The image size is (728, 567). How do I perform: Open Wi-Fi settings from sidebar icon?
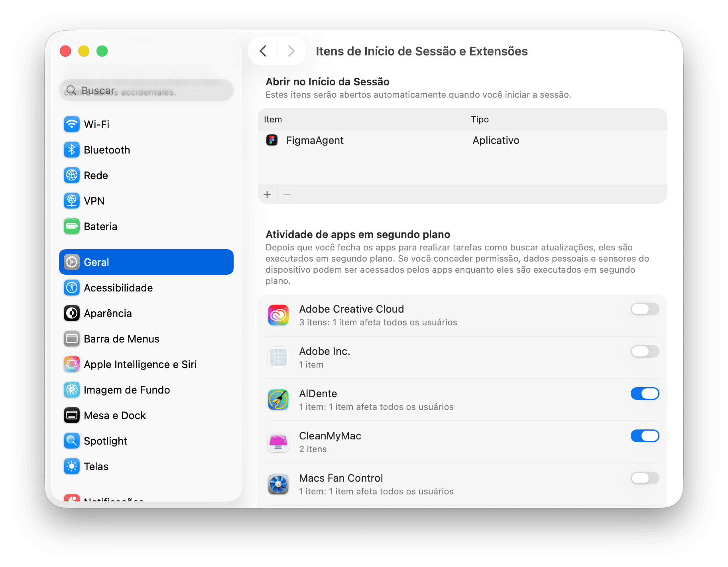72,124
